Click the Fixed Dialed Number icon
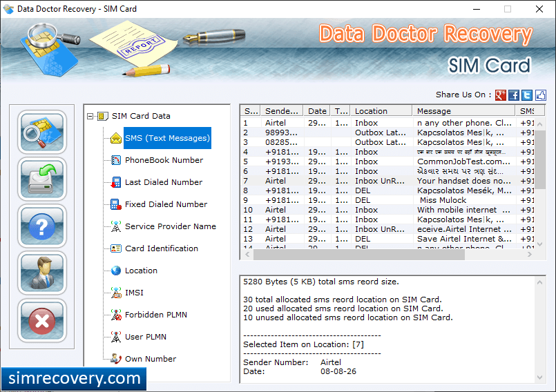This screenshot has height=392, width=556. pyautogui.click(x=116, y=204)
